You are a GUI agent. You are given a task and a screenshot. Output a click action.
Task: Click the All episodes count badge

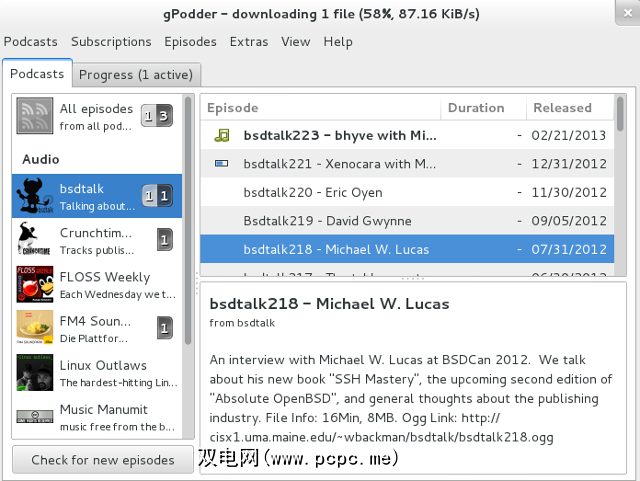point(157,116)
